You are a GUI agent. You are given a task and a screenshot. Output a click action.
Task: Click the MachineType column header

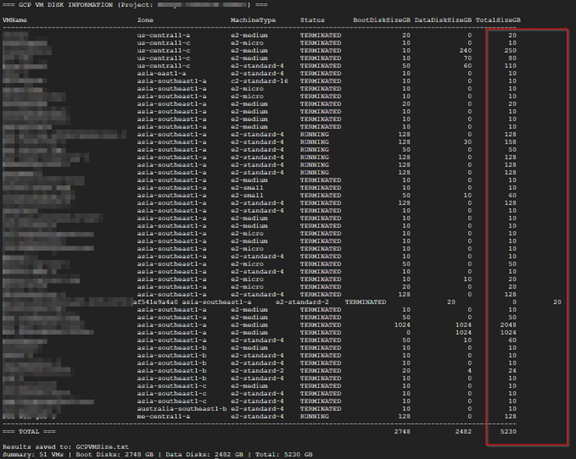253,20
